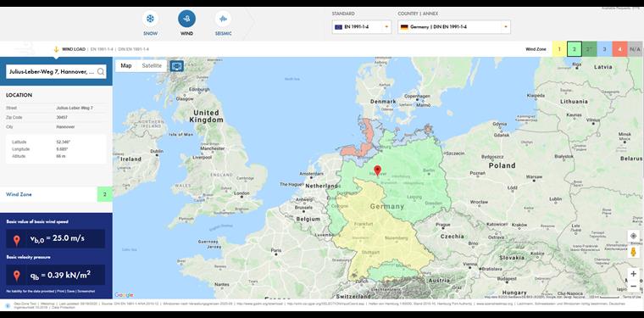Select wind zone 2 green swatch in legend

(575, 49)
